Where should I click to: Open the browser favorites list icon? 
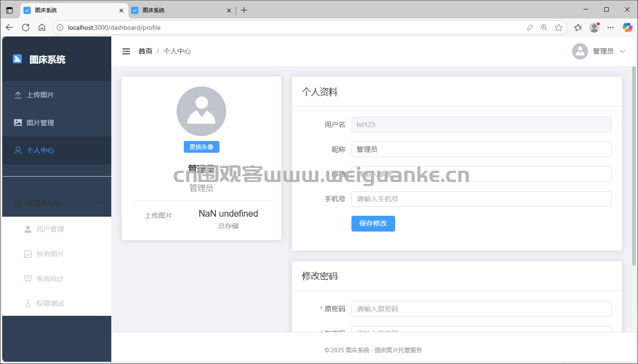579,27
